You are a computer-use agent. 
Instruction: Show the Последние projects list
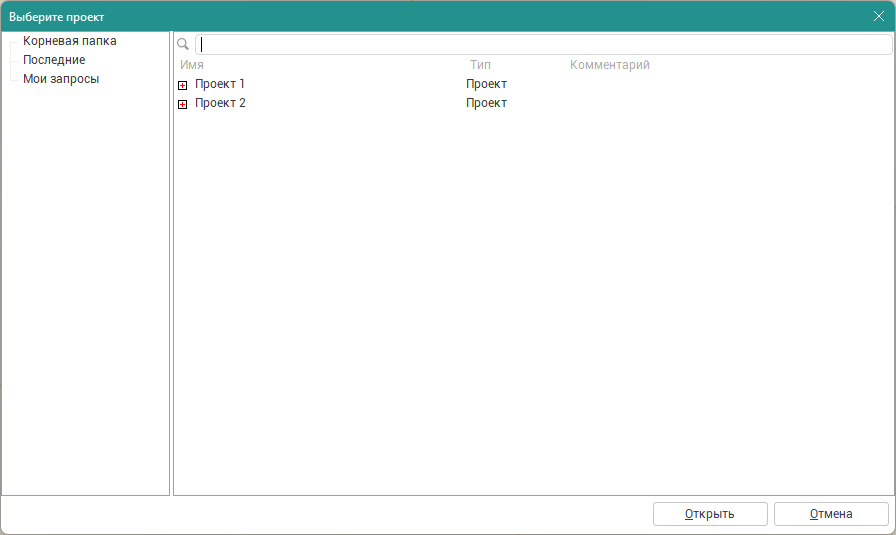point(54,60)
